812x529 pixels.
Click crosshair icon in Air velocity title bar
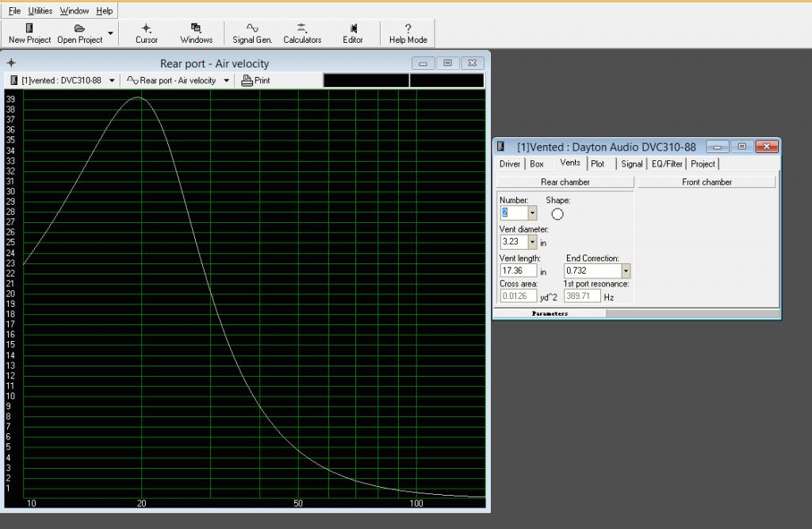pyautogui.click(x=11, y=63)
